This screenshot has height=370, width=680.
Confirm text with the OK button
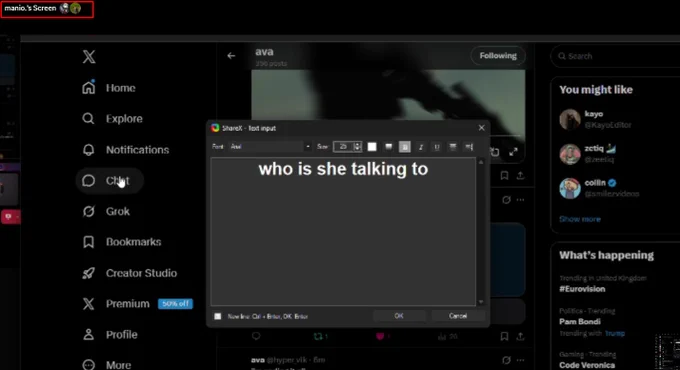[399, 316]
